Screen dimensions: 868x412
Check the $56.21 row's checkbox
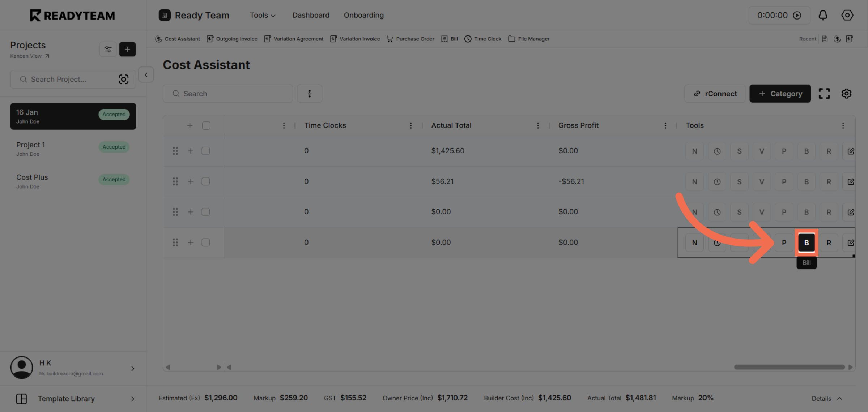point(206,181)
